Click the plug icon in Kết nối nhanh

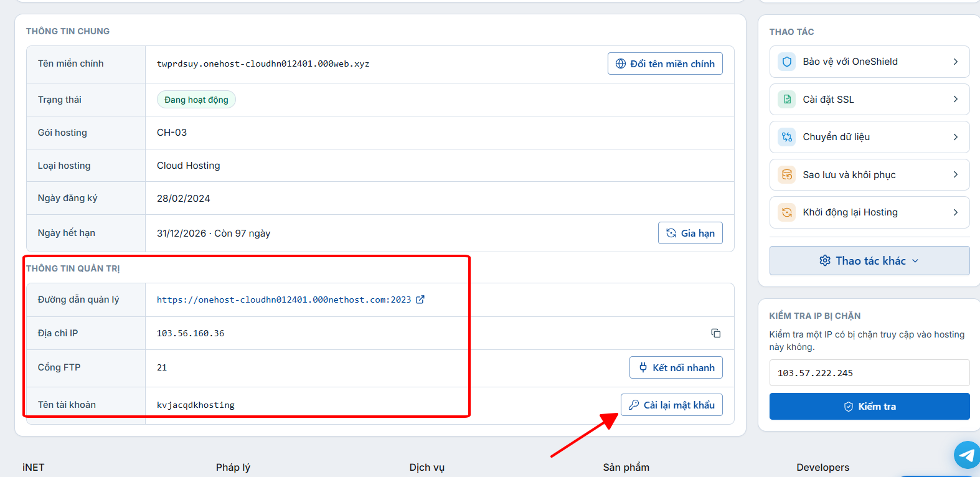[x=643, y=367]
